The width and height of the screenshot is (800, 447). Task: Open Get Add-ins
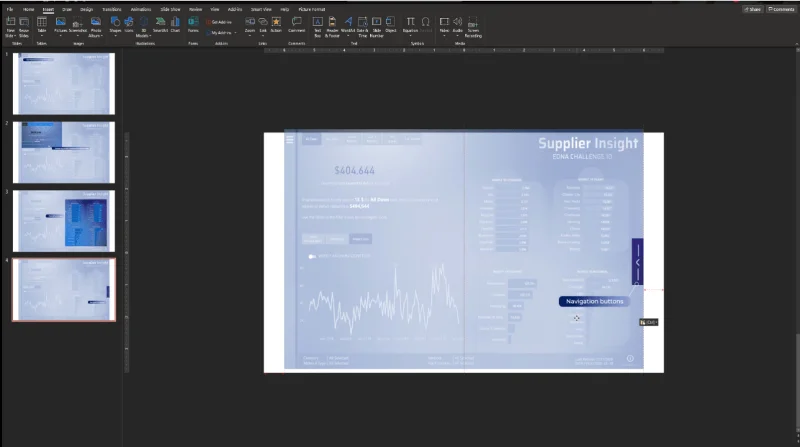(219, 22)
